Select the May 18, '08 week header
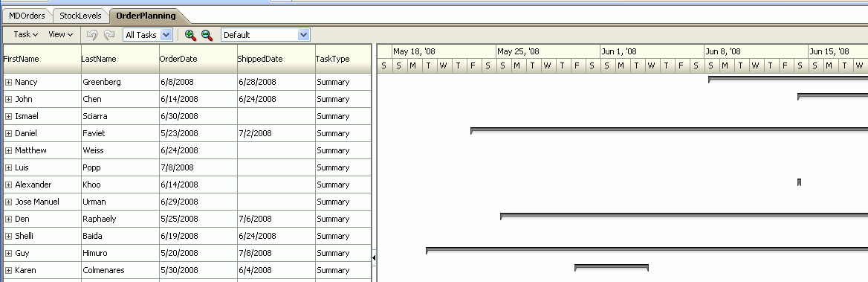868x282 pixels. [444, 51]
